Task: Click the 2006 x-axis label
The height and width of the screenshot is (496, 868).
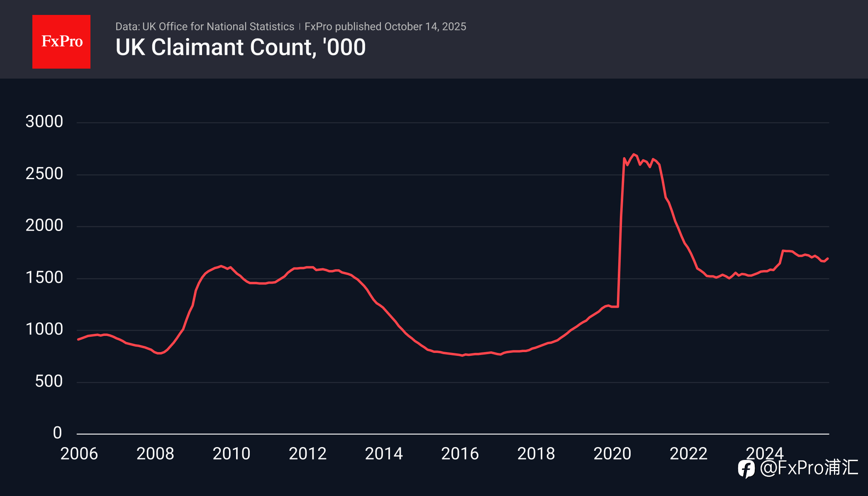Action: 79,454
